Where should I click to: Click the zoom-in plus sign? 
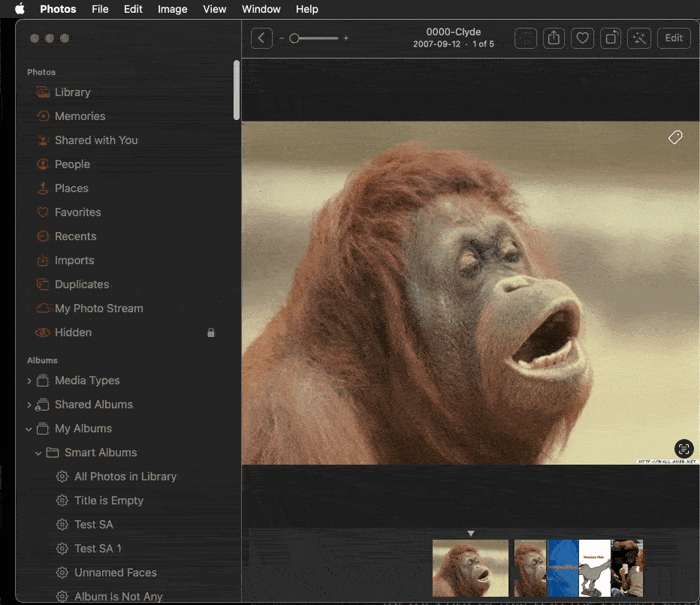(346, 38)
